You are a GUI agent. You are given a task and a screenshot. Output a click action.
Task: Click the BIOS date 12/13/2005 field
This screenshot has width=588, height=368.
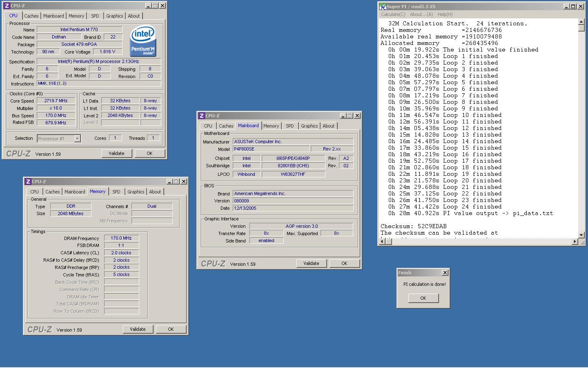click(293, 208)
